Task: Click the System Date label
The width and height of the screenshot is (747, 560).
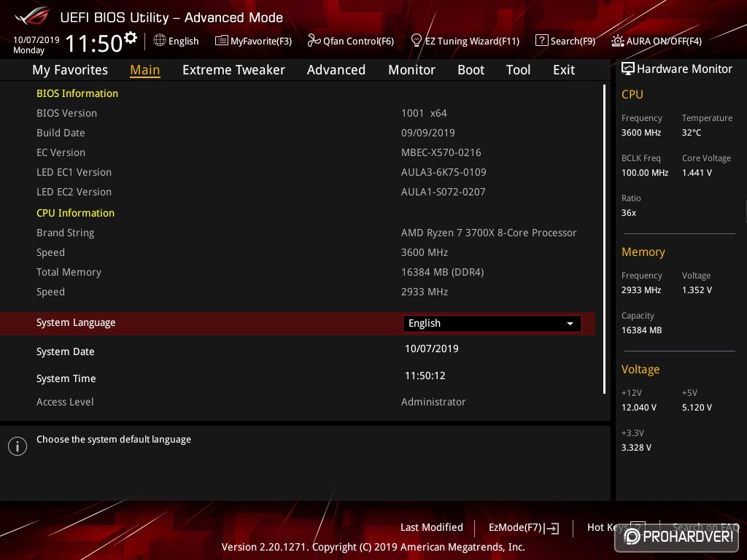Action: [65, 351]
